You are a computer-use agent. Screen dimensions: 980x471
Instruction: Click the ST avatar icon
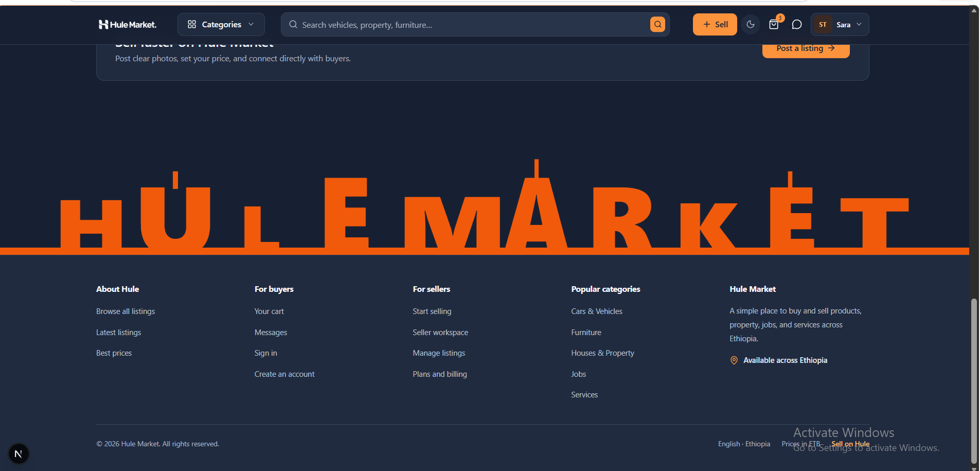[x=823, y=24]
